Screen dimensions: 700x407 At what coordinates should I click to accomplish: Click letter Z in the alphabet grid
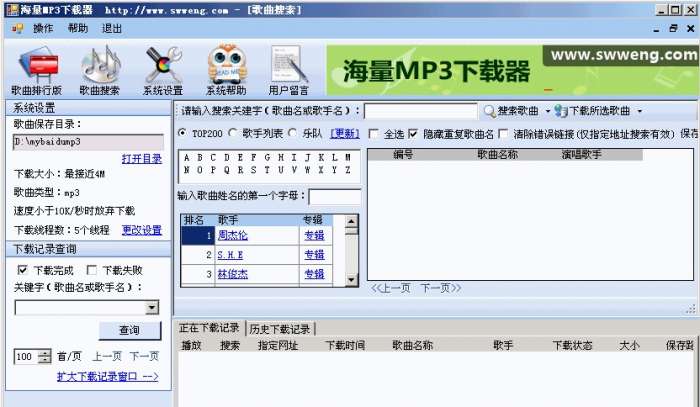[x=348, y=170]
